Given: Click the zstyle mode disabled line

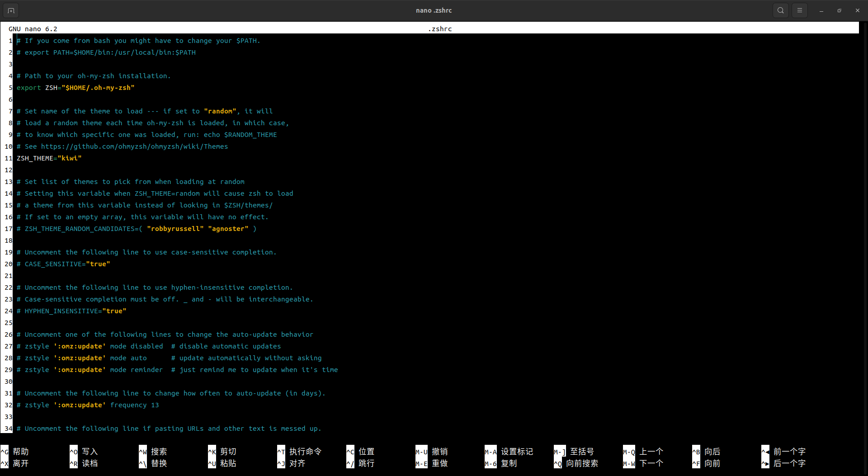Looking at the screenshot, I should pyautogui.click(x=149, y=346).
